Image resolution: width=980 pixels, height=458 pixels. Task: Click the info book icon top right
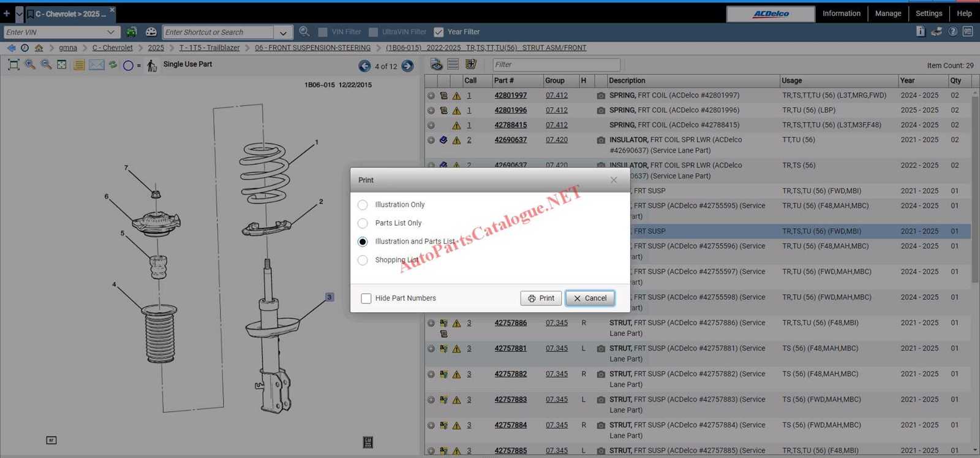(920, 31)
